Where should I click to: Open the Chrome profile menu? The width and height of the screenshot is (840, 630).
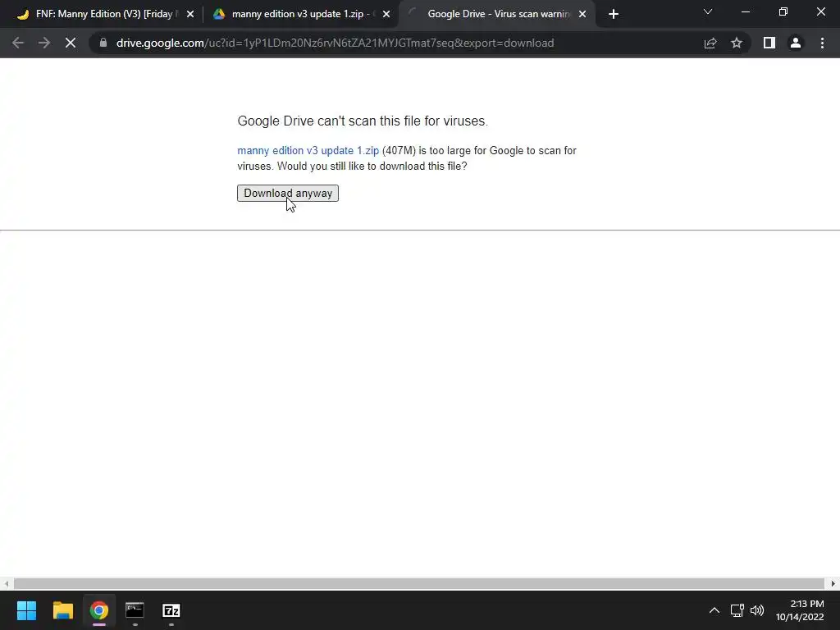[x=796, y=43]
